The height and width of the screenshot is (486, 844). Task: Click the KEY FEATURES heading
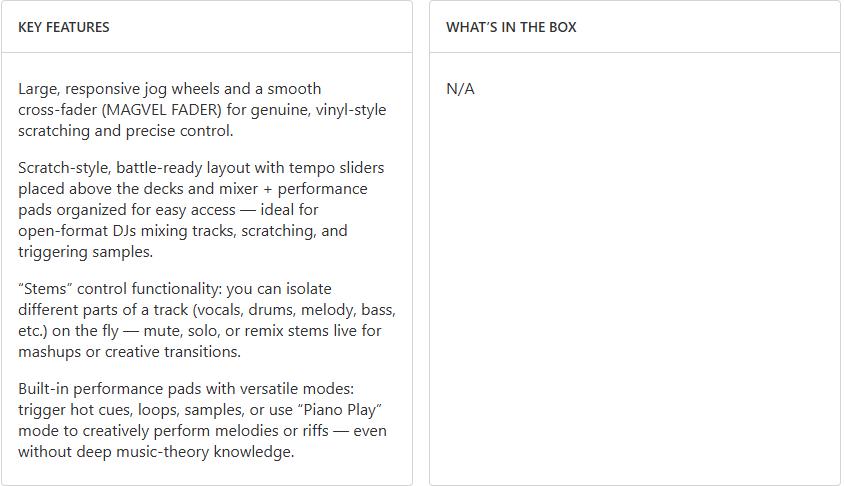pyautogui.click(x=64, y=27)
